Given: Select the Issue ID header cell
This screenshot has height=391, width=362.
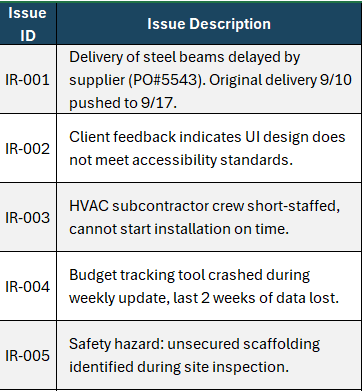Looking at the screenshot, I should (x=28, y=24).
